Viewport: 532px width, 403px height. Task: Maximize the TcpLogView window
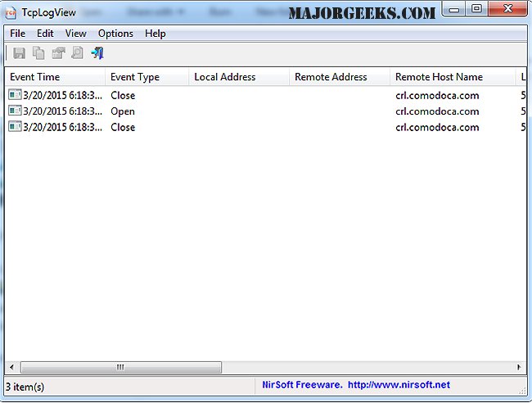476,9
